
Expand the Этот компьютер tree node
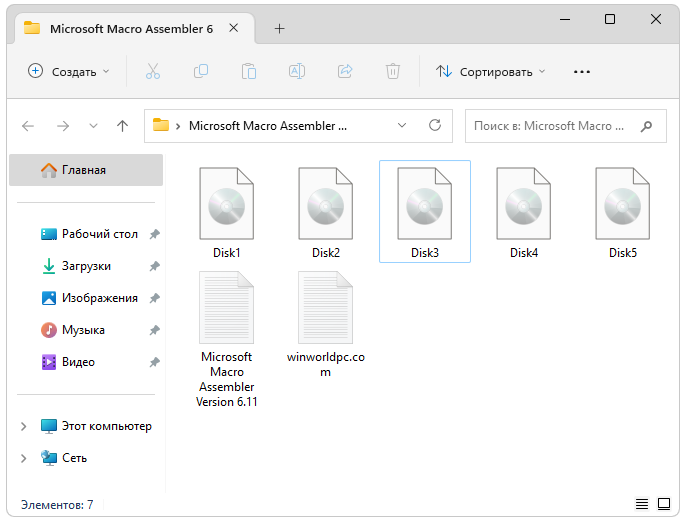[24, 426]
